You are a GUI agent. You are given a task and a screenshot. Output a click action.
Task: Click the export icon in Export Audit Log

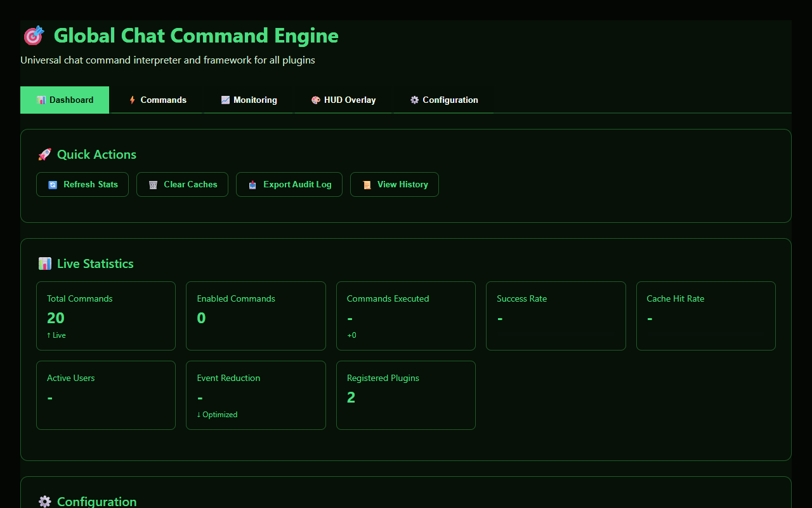click(x=252, y=185)
